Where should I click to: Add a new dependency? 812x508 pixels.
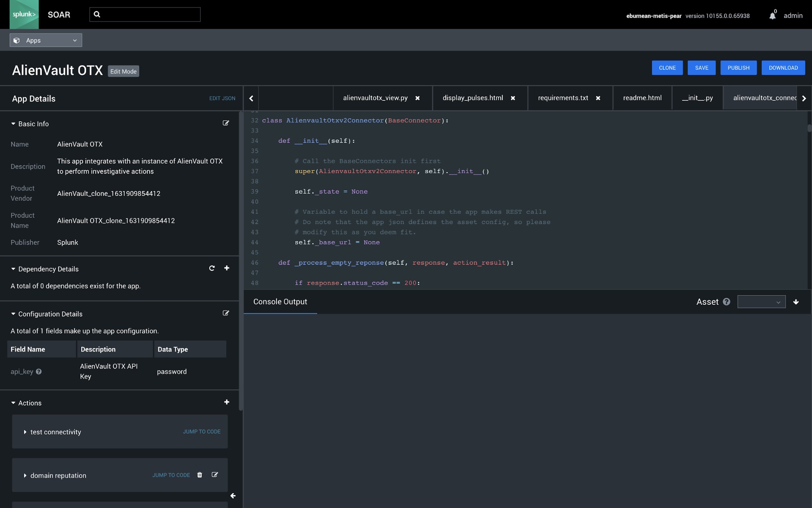click(227, 268)
